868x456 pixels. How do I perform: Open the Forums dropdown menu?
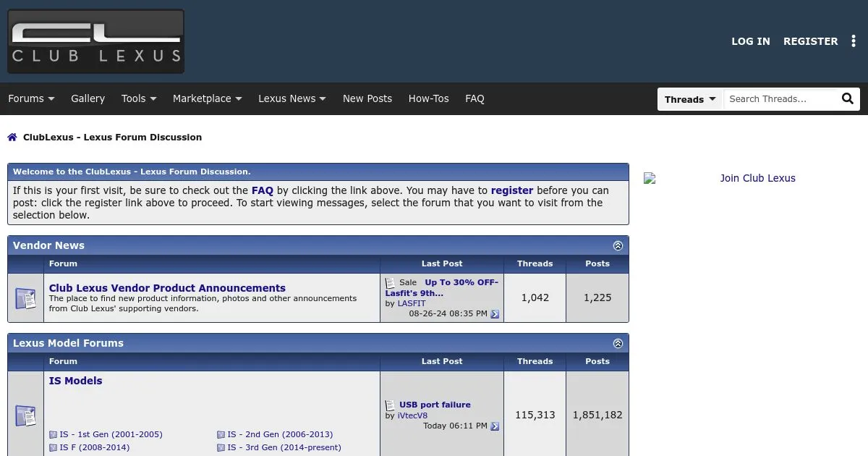point(31,98)
